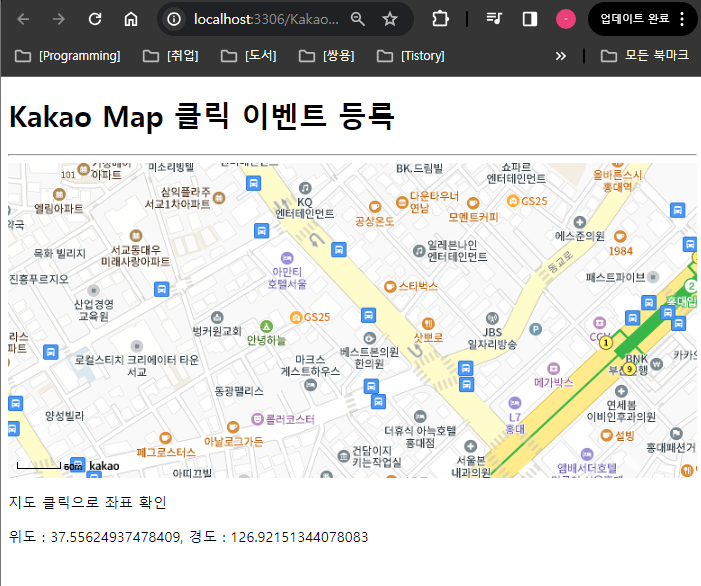Click the subway exit 9 marker

(x=629, y=369)
